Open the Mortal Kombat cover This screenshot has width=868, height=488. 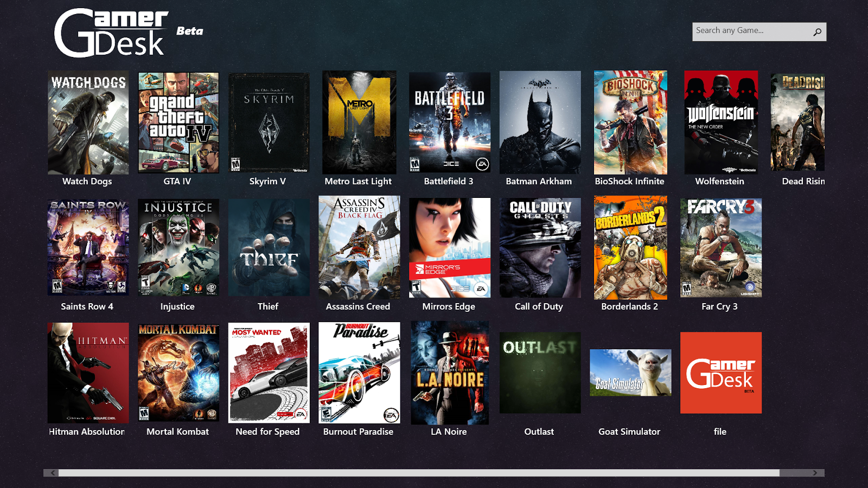pyautogui.click(x=178, y=373)
